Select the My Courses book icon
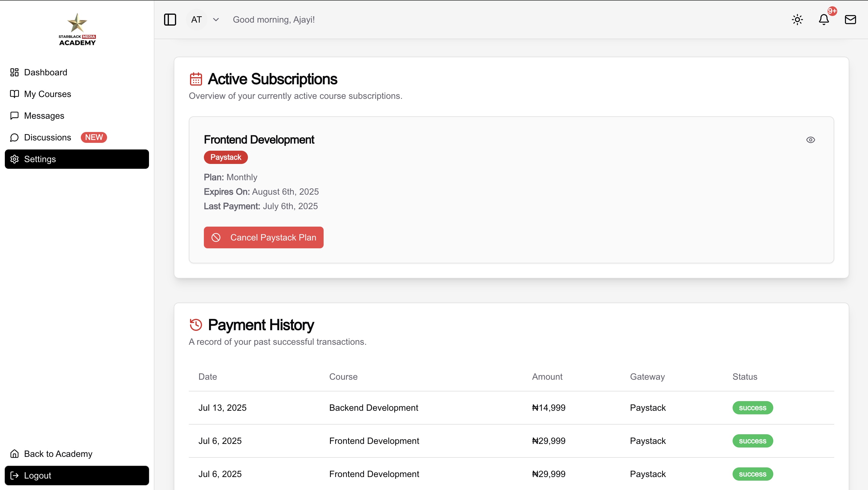The width and height of the screenshot is (868, 490). 14,94
